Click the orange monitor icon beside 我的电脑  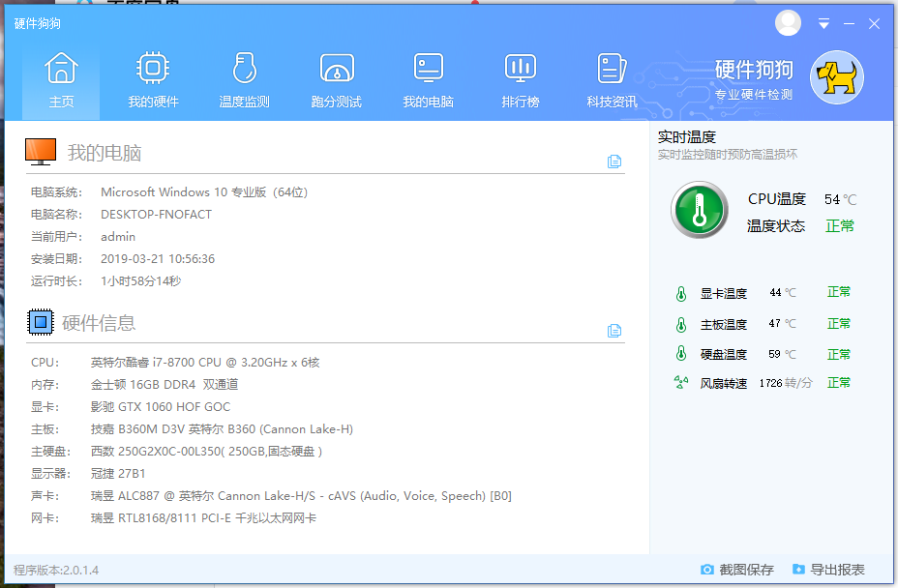pyautogui.click(x=41, y=152)
